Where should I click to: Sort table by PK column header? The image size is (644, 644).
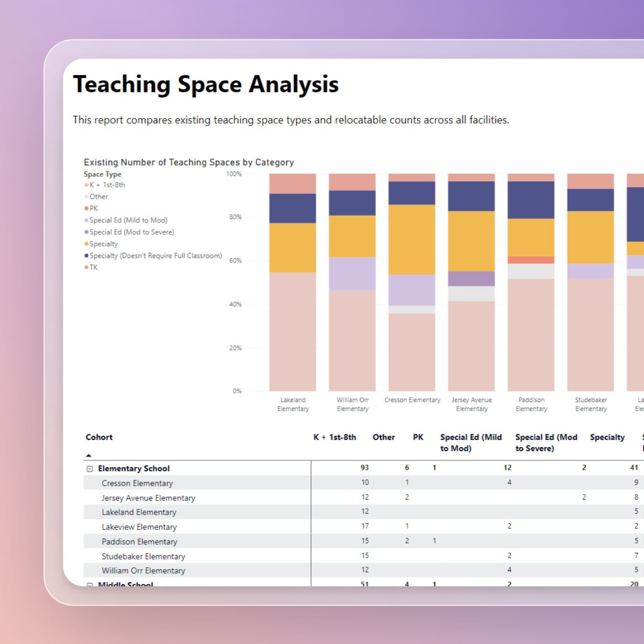coord(418,437)
